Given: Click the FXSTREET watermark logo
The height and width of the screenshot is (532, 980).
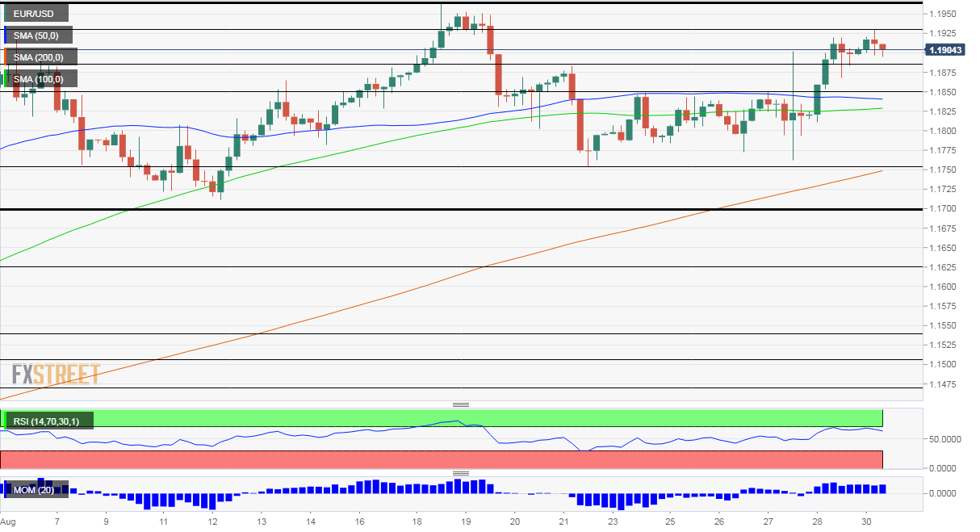Looking at the screenshot, I should [x=56, y=375].
